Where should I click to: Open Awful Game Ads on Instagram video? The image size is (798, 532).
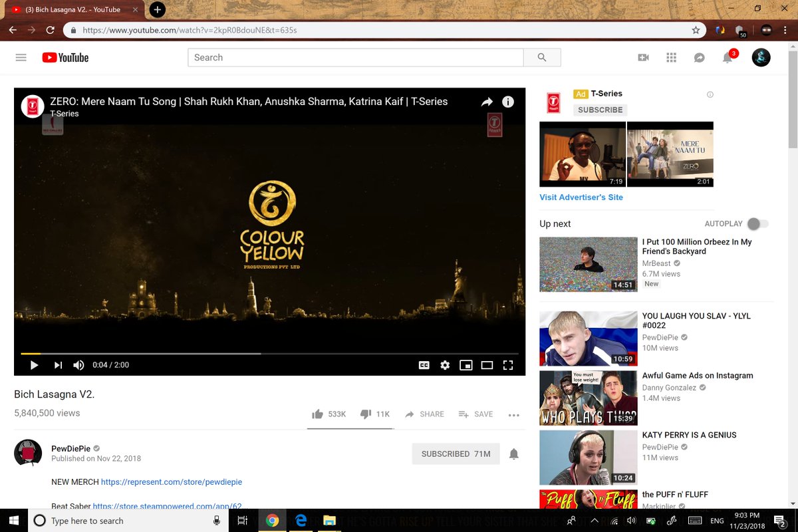698,376
